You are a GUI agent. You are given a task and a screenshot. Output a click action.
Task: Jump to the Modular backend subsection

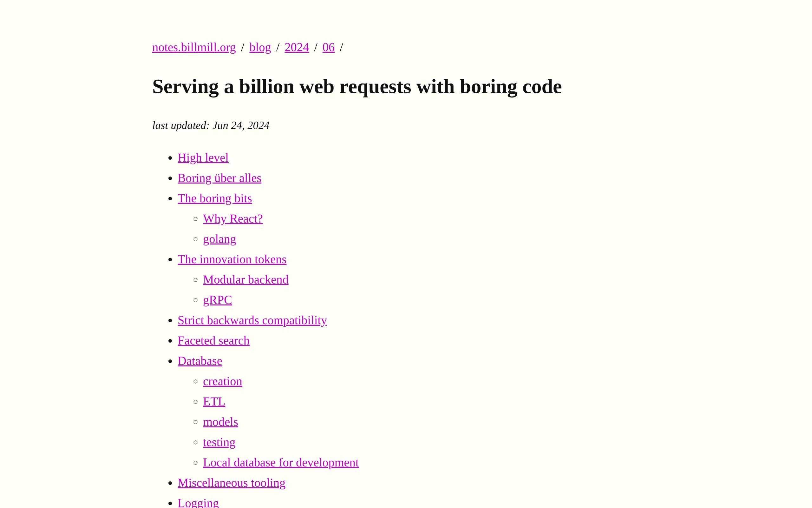[246, 280]
